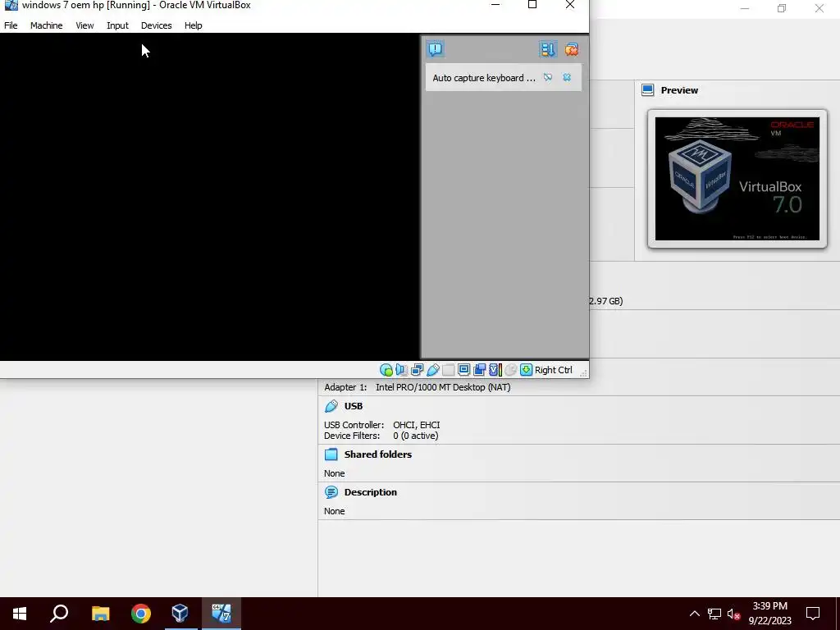Open the Machine menu
840x630 pixels.
tap(46, 25)
